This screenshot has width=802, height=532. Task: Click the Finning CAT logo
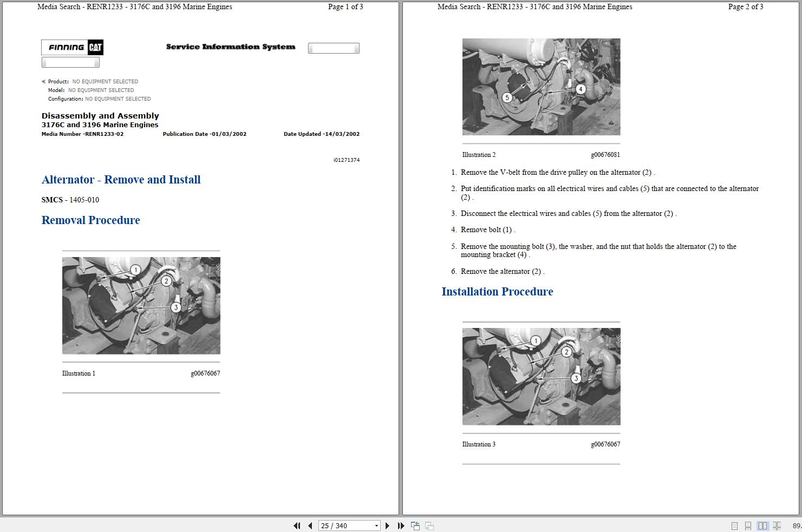(x=72, y=47)
